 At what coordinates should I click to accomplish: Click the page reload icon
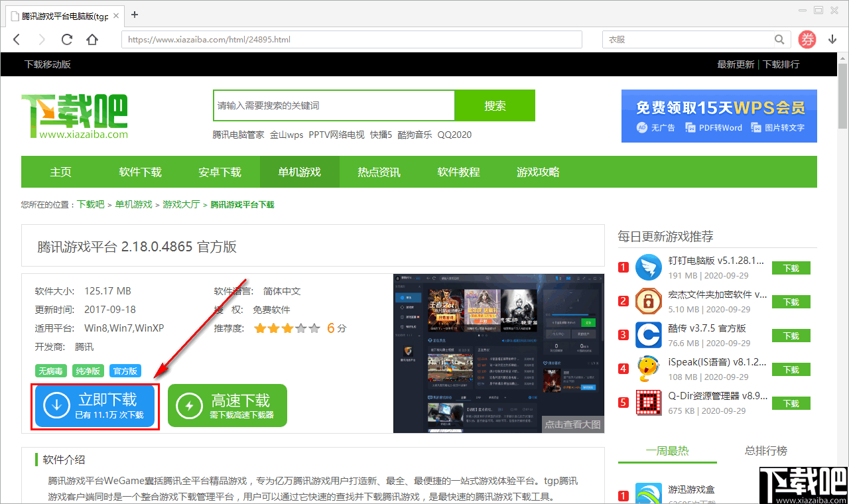pos(67,39)
